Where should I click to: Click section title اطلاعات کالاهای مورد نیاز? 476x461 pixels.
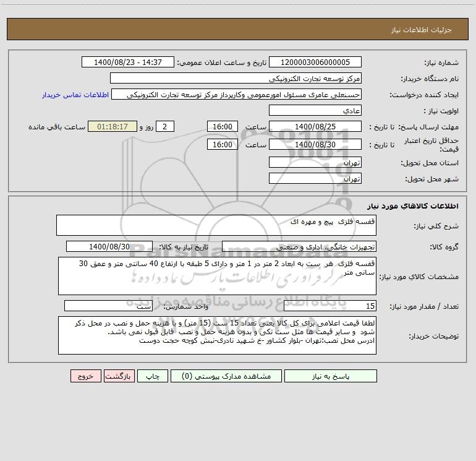pyautogui.click(x=413, y=206)
